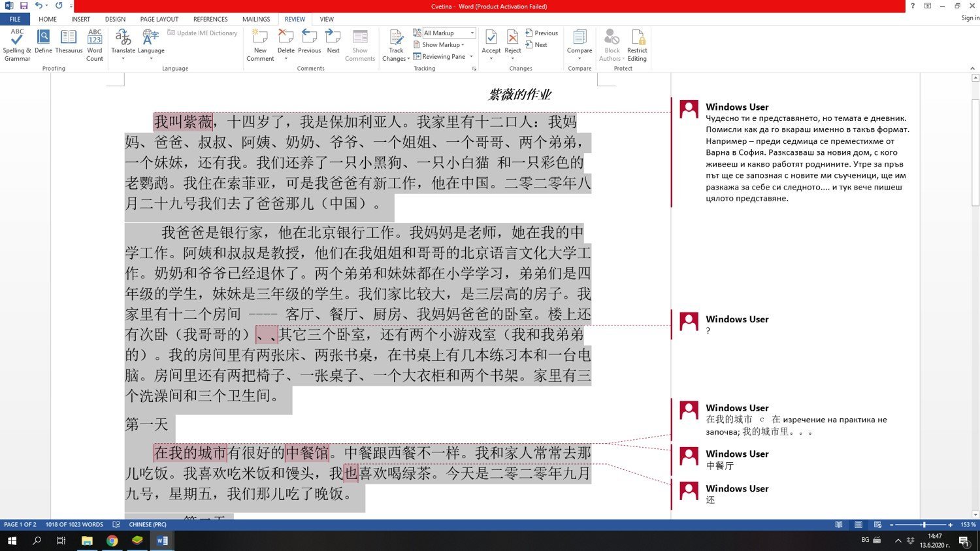Screen dimensions: 980x551
Task: Insert a New Comment
Action: (x=260, y=44)
